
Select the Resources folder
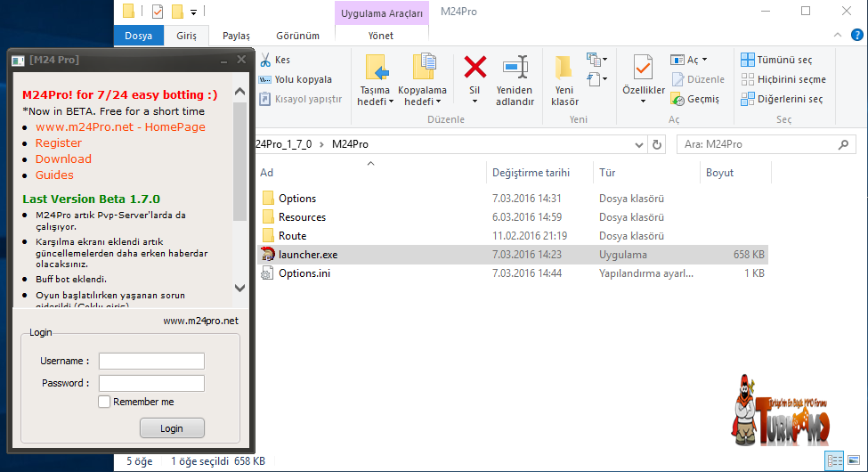click(x=512, y=217)
